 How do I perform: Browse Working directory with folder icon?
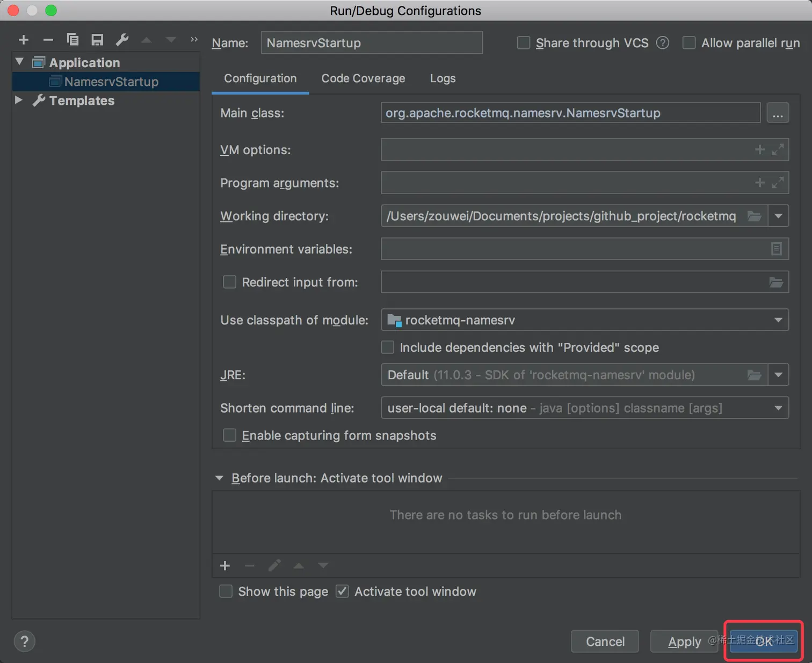point(755,216)
